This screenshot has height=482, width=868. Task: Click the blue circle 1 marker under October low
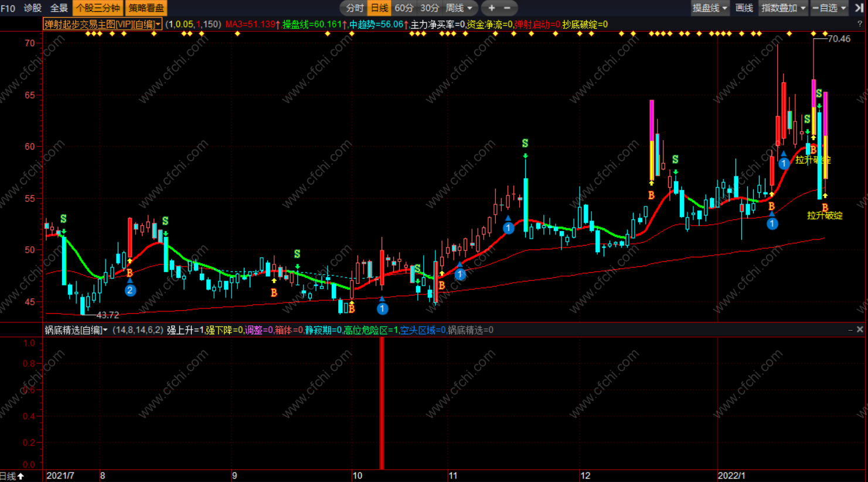382,308
